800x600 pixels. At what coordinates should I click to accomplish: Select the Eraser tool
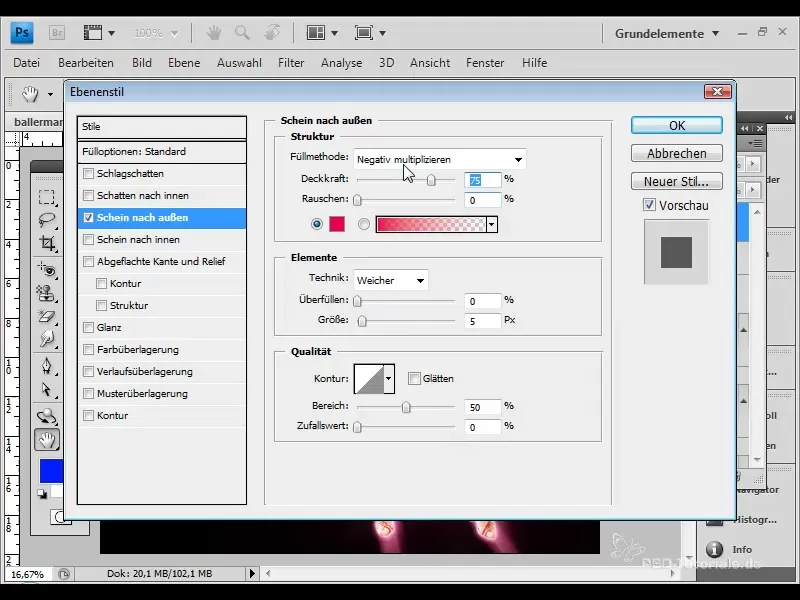coord(46,316)
